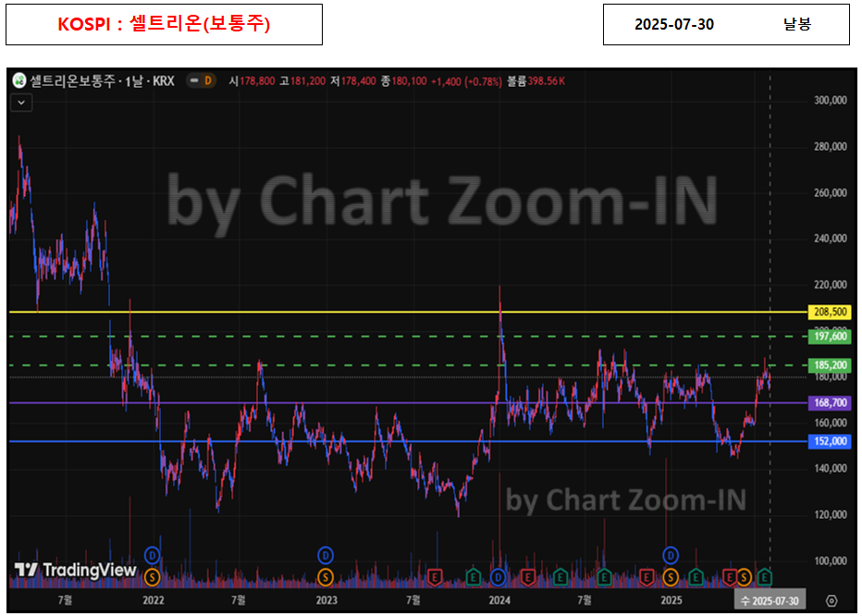Click the red E earnings marker after 7월 2023
The height and width of the screenshot is (616, 862).
coord(435,577)
